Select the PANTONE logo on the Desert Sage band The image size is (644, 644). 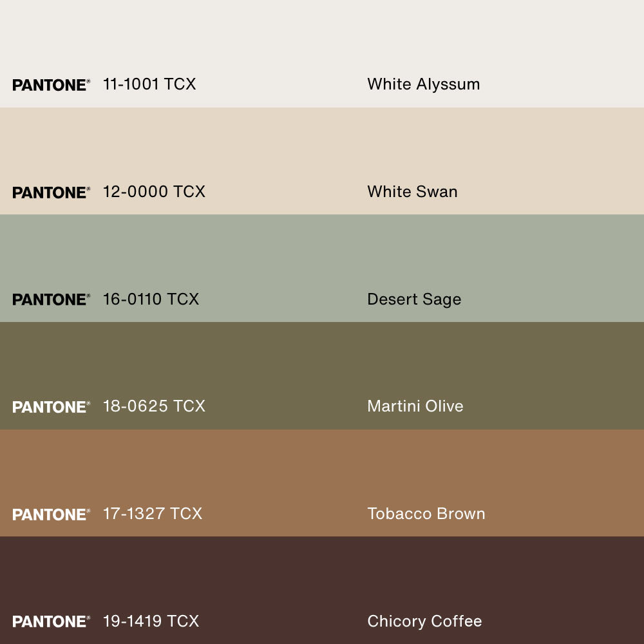point(50,299)
